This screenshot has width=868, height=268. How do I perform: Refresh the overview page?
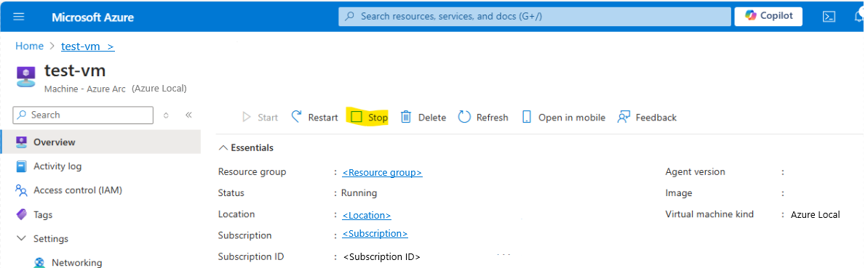(483, 117)
